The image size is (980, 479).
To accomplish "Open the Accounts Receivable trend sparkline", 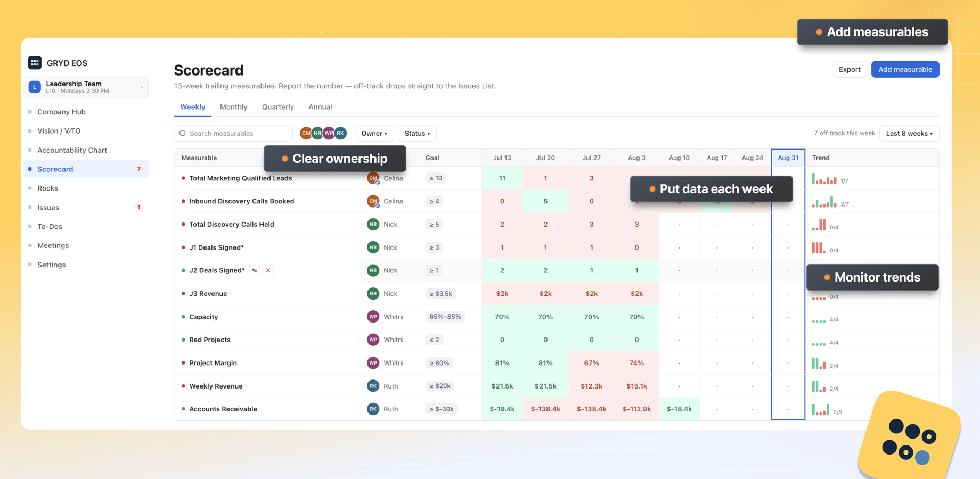I will pyautogui.click(x=820, y=410).
